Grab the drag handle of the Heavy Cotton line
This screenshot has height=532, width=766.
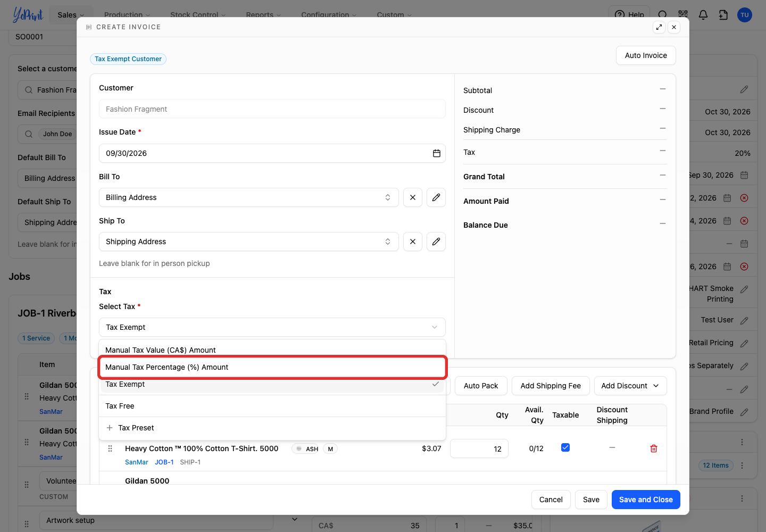pos(110,448)
